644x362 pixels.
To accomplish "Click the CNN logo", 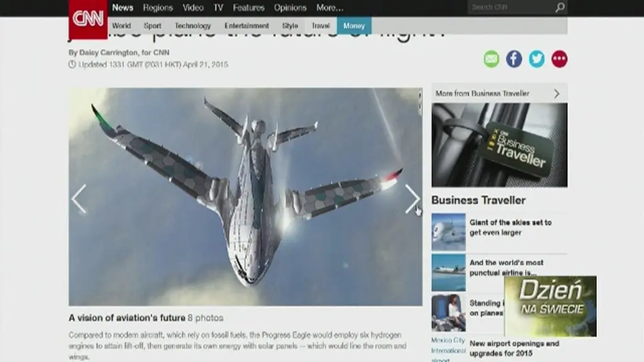I will coord(87,19).
